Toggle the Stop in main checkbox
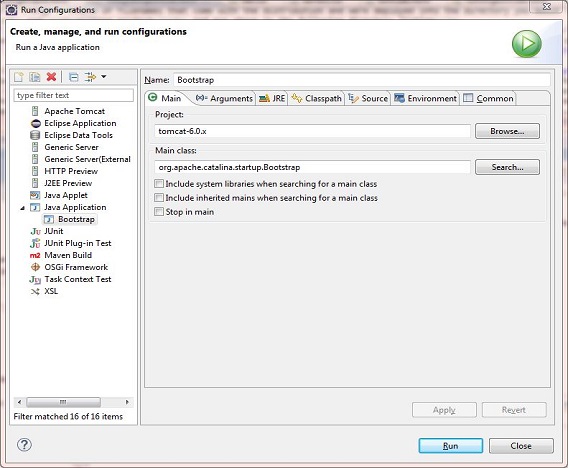 coord(159,212)
